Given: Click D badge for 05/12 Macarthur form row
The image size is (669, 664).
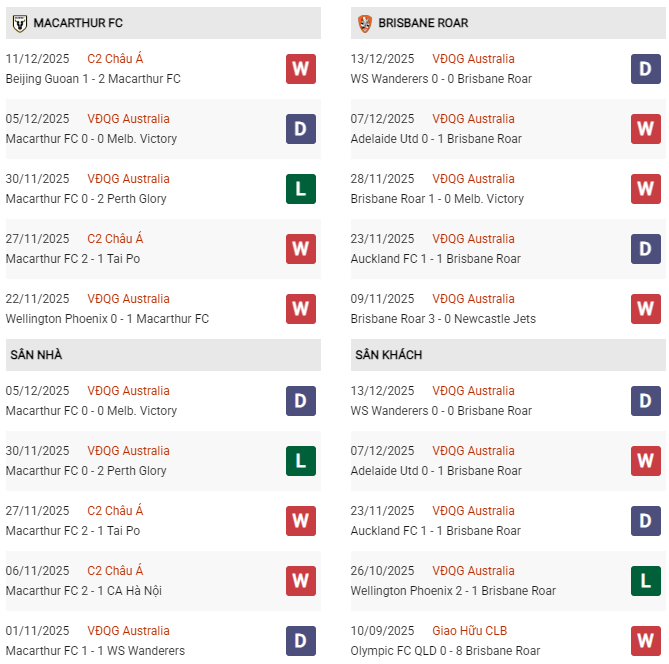Looking at the screenshot, I should click(301, 129).
